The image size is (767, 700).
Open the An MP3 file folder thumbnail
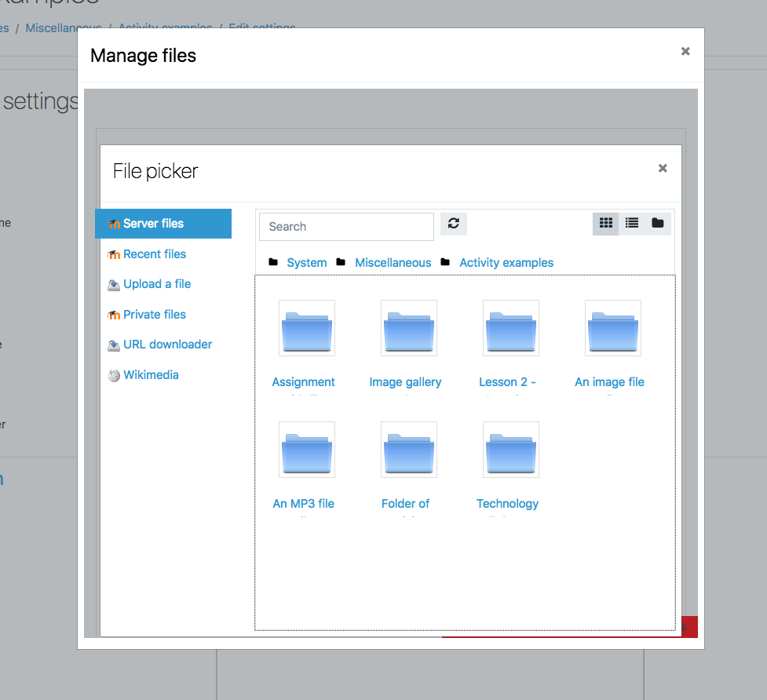pyautogui.click(x=307, y=450)
